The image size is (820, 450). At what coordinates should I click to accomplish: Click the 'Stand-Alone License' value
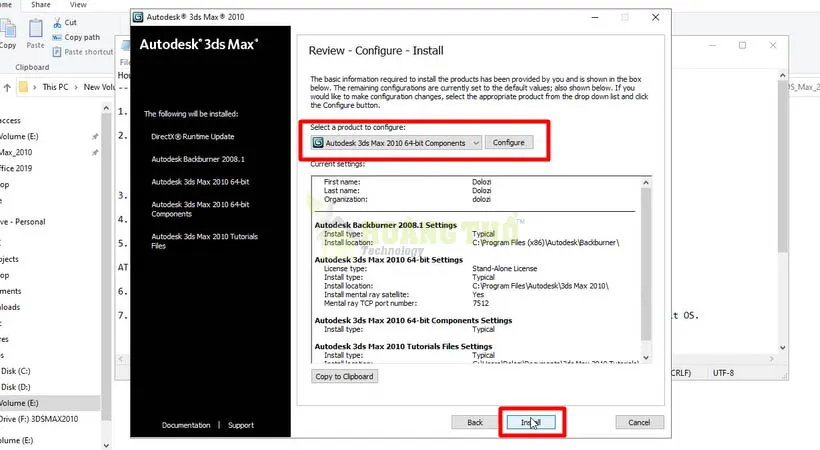coord(505,268)
